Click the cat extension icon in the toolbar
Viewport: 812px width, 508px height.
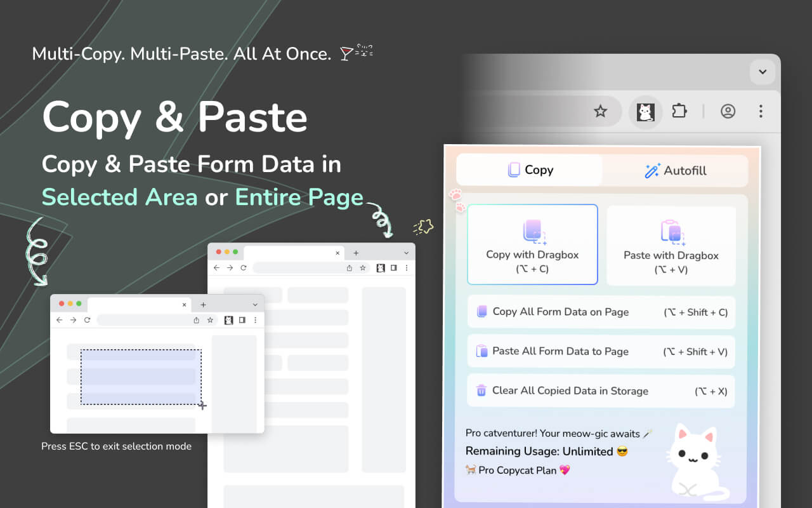pyautogui.click(x=645, y=111)
